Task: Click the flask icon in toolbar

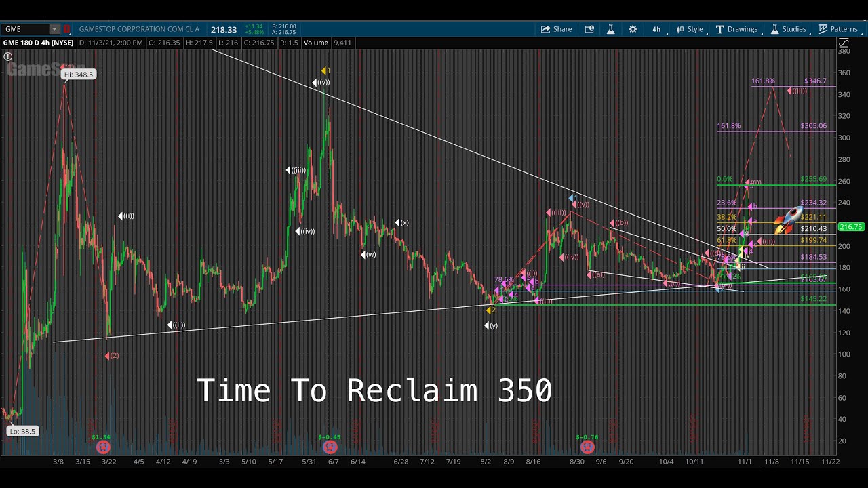Action: 610,29
